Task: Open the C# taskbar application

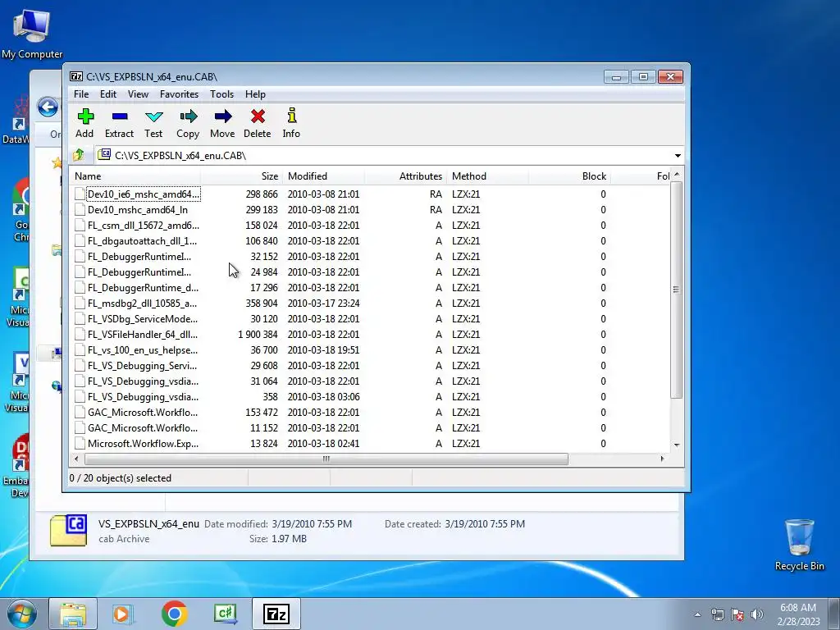Action: coord(225,614)
